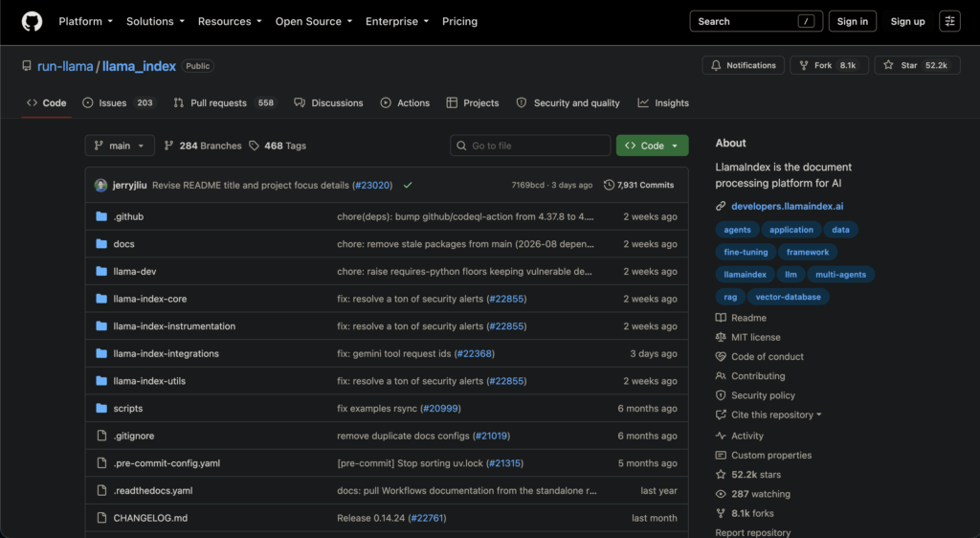Expand the Enterprise navigation menu

click(x=397, y=21)
